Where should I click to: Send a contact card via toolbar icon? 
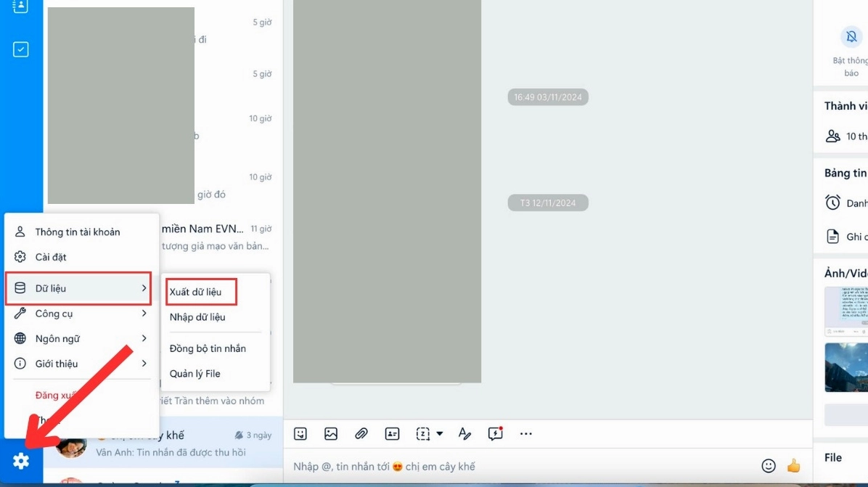tap(392, 434)
